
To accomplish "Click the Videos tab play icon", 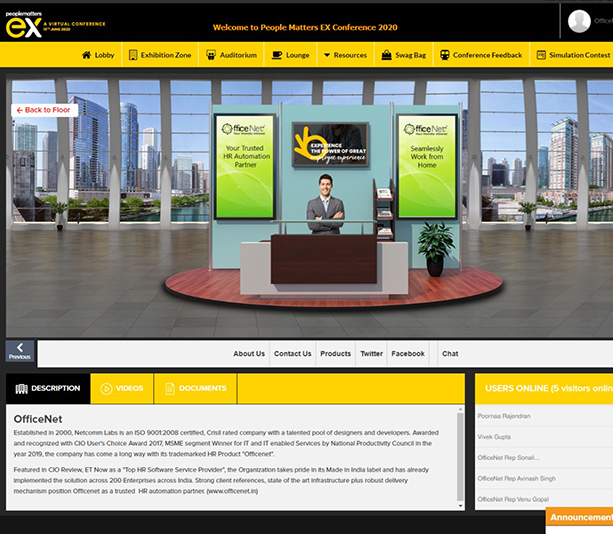I will pos(106,389).
